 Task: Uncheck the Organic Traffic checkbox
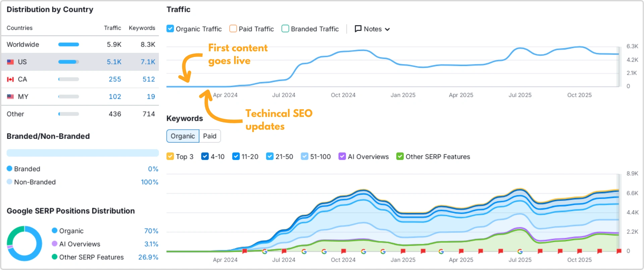[x=170, y=29]
